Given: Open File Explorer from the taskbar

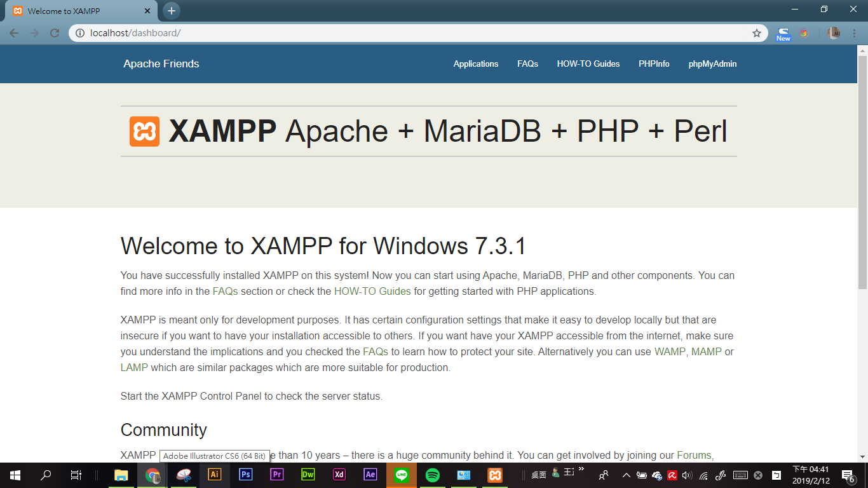Looking at the screenshot, I should pyautogui.click(x=121, y=475).
